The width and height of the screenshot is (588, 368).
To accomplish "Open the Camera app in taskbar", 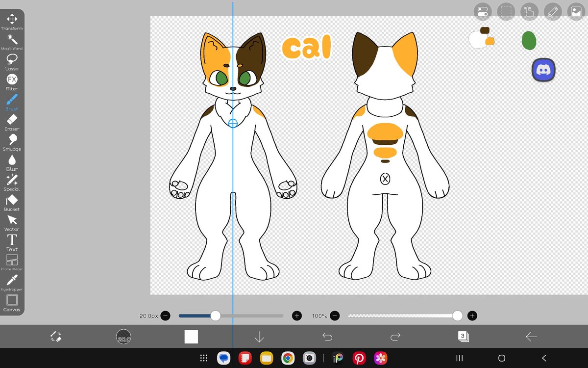I will (309, 358).
